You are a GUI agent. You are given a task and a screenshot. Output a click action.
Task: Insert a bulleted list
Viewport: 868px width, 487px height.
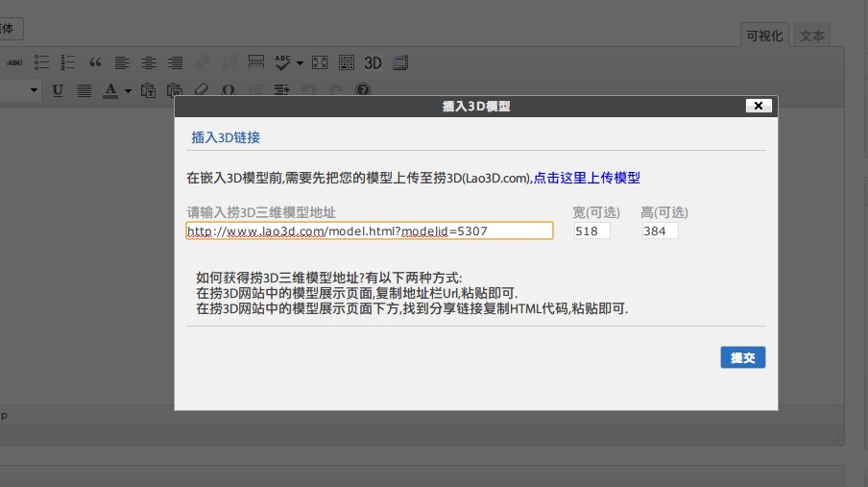pos(41,62)
